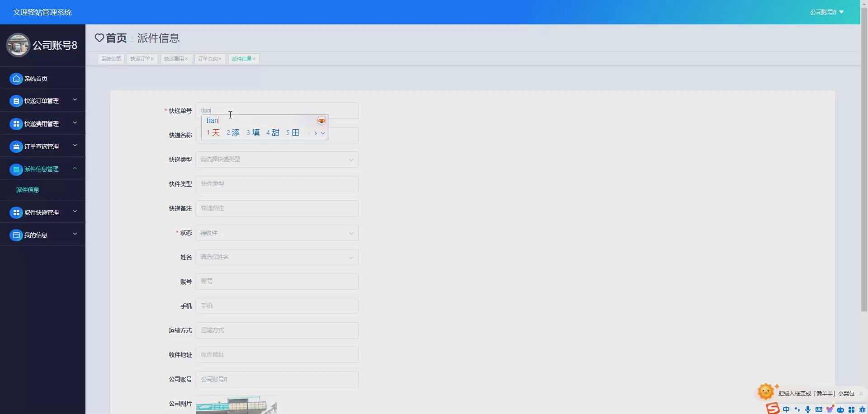Image resolution: width=868 pixels, height=414 pixels.
Task: Click the sun mascot icon in the notification
Action: pos(766,391)
